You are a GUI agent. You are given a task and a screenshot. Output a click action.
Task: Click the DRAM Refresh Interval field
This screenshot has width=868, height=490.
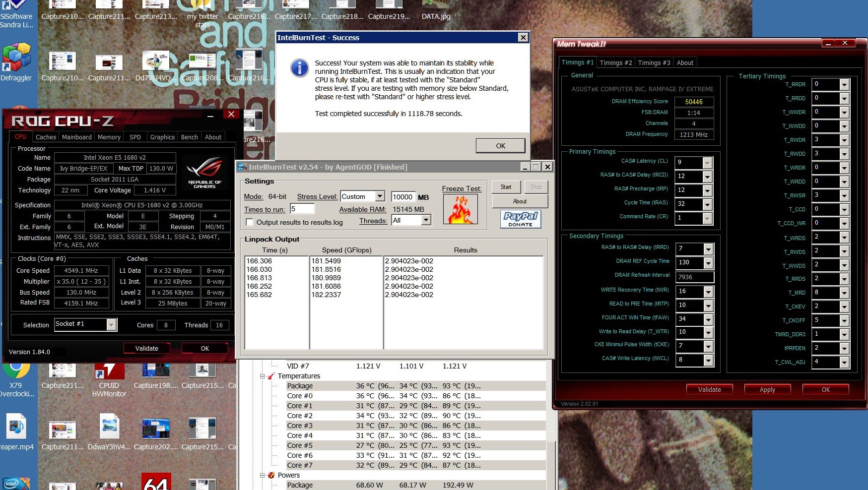click(695, 277)
